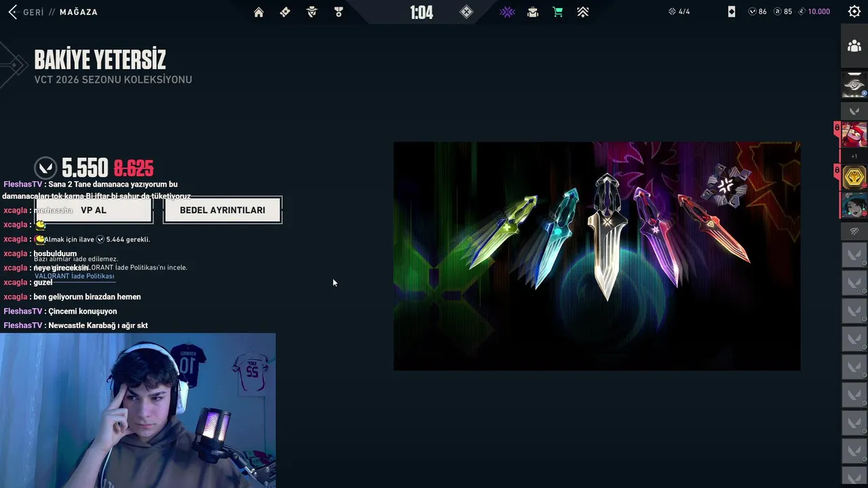The image size is (868, 488).
Task: Select the red-haired party member avatar
Action: (x=854, y=134)
